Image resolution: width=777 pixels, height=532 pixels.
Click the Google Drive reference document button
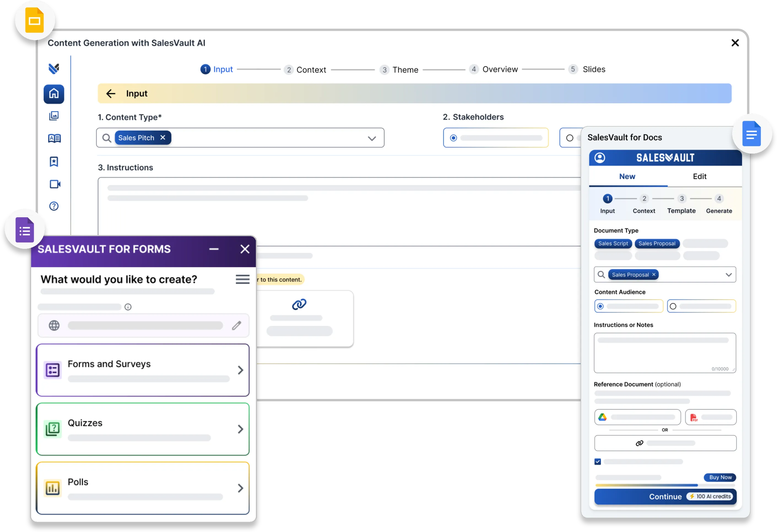[x=637, y=417]
